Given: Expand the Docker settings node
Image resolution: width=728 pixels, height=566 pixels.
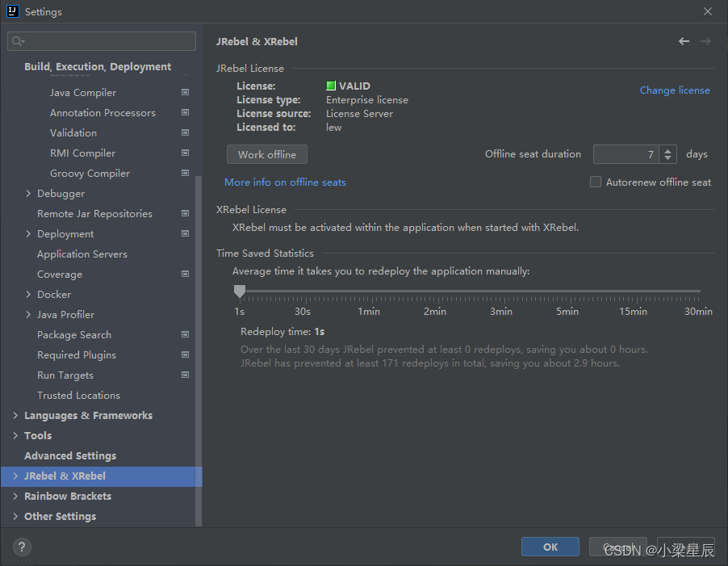Looking at the screenshot, I should pos(28,294).
